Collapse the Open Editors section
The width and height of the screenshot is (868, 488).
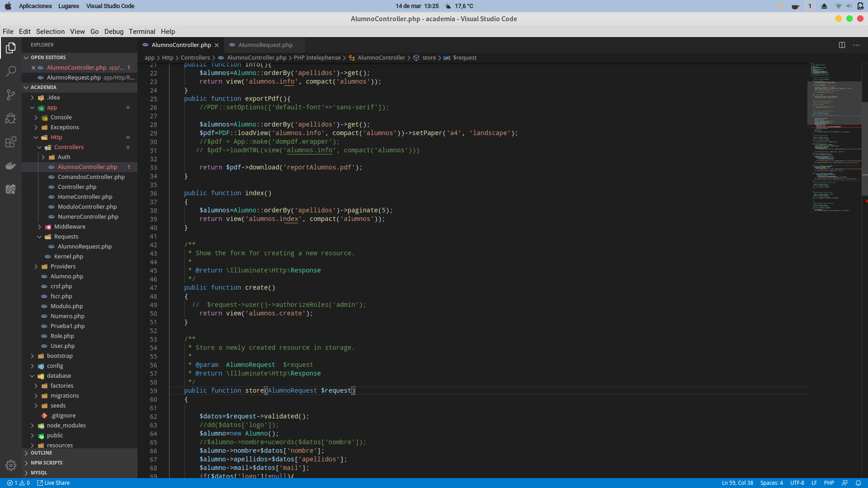(x=26, y=58)
